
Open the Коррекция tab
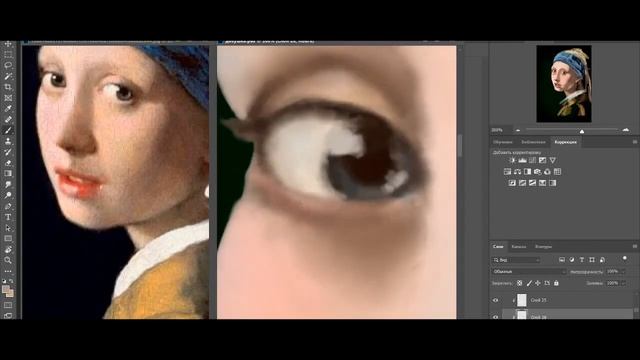(566, 142)
